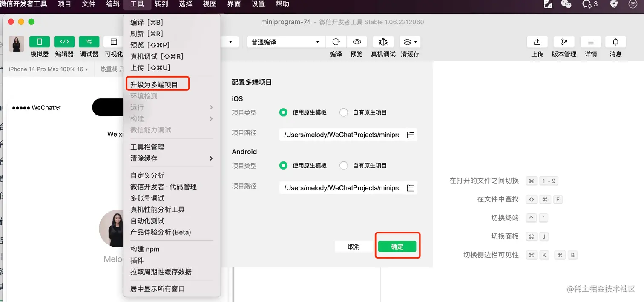Open 消息 bell notification icon

point(615,42)
